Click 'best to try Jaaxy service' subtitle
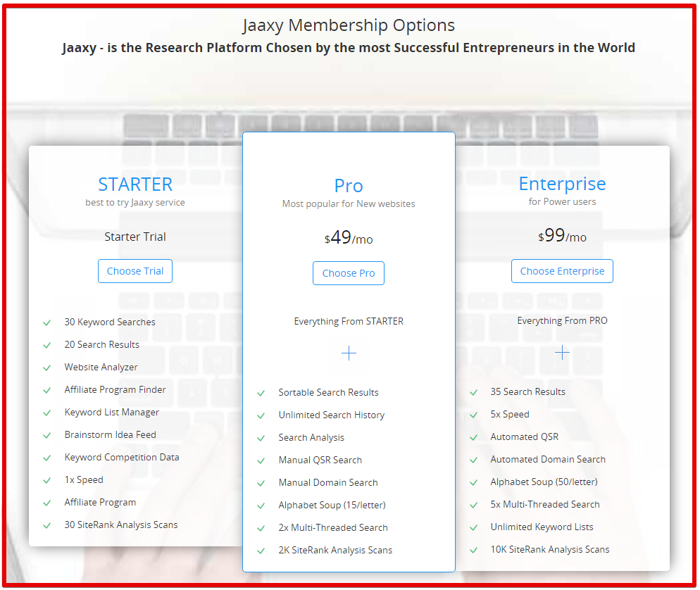Screen dimensions: 700x590 coord(135,203)
